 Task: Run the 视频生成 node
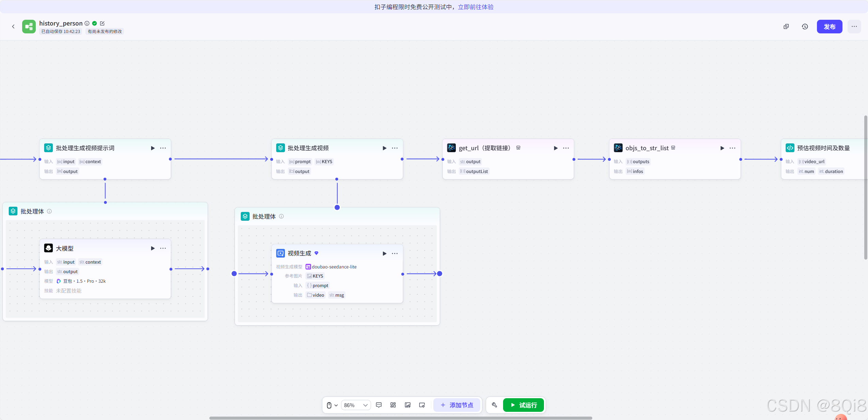point(384,253)
